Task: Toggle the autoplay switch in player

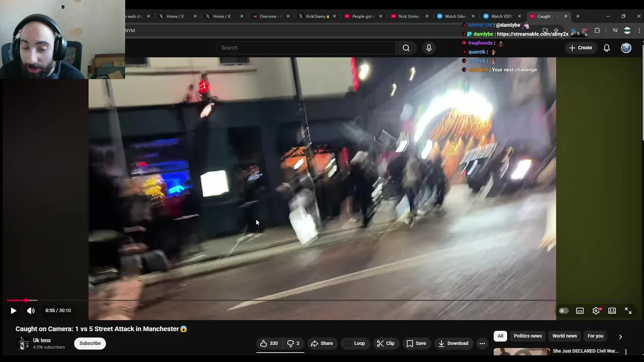Action: coord(563,311)
